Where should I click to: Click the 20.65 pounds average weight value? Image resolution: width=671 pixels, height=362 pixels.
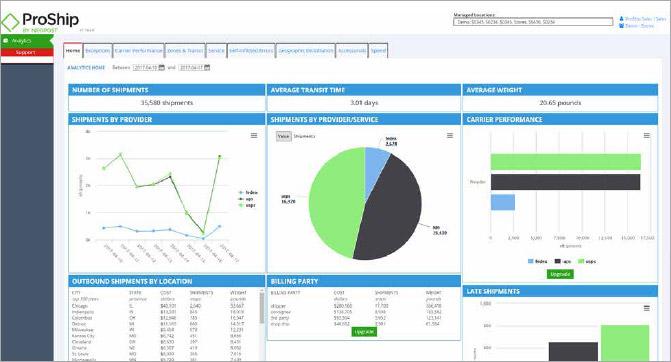(x=560, y=103)
